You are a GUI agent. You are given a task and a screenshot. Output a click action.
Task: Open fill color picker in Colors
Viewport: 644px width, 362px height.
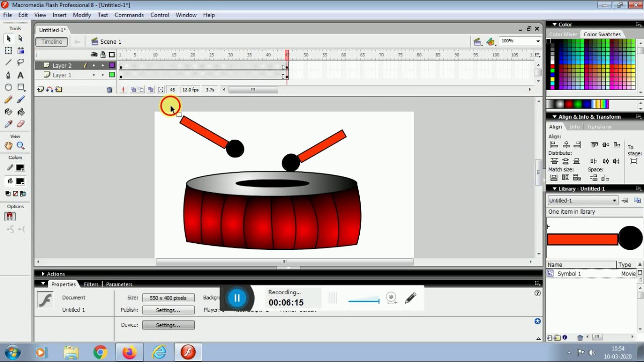(x=20, y=181)
